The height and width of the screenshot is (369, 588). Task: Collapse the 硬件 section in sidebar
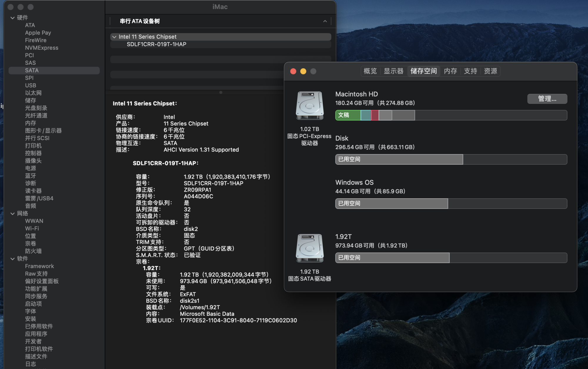pyautogui.click(x=13, y=18)
